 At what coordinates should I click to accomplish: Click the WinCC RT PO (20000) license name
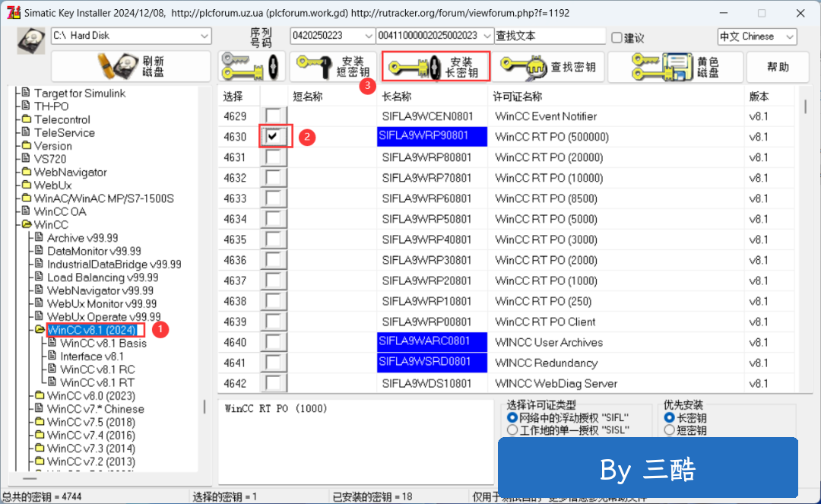(x=549, y=157)
